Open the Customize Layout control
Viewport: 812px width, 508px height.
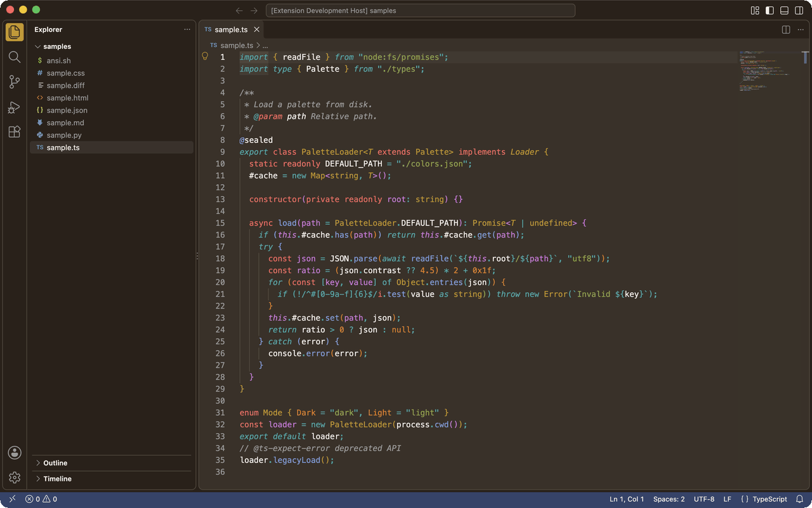[755, 11]
